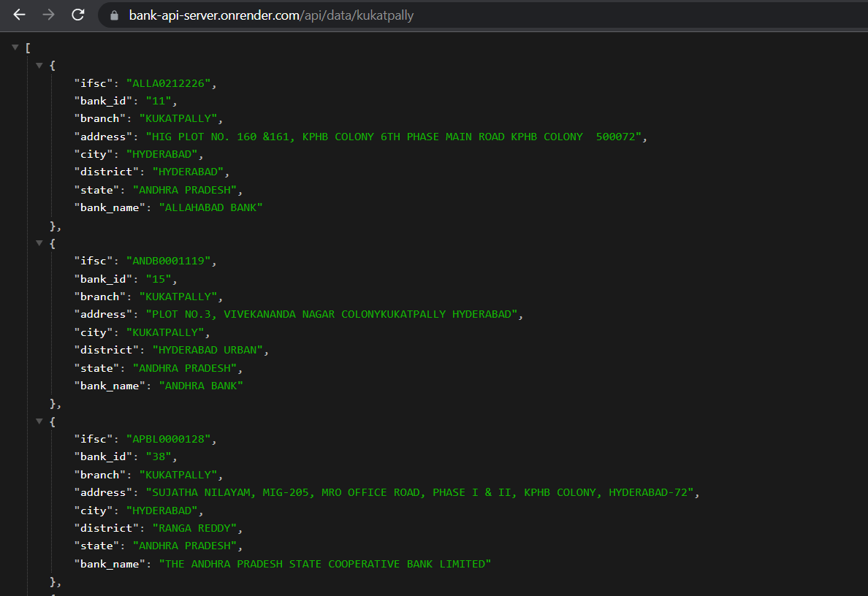Select IFSC value "ANDB0001119"
Image resolution: width=868 pixels, height=596 pixels.
[168, 261]
